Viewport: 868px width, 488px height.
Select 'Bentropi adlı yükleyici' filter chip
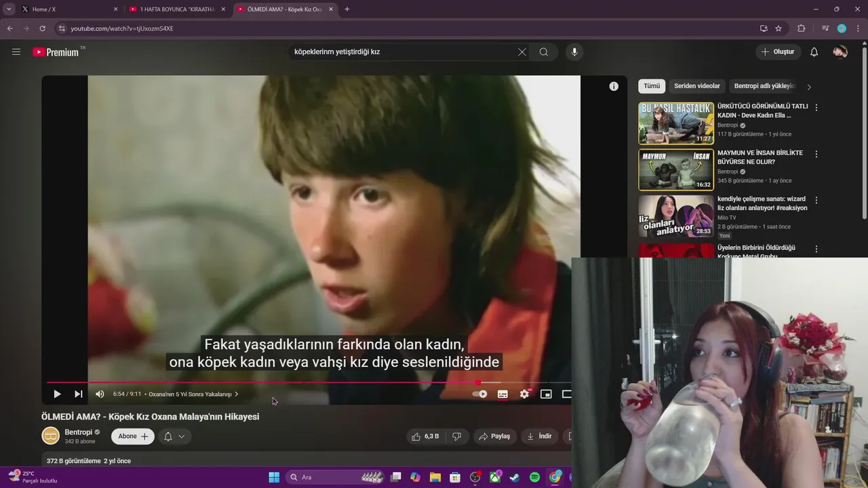(x=764, y=86)
